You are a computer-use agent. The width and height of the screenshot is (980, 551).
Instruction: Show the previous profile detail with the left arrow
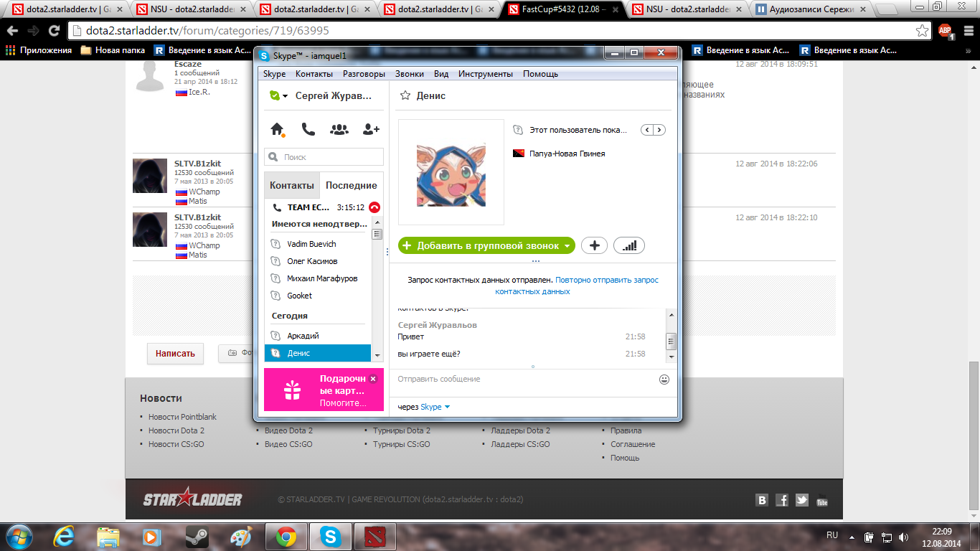[647, 130]
